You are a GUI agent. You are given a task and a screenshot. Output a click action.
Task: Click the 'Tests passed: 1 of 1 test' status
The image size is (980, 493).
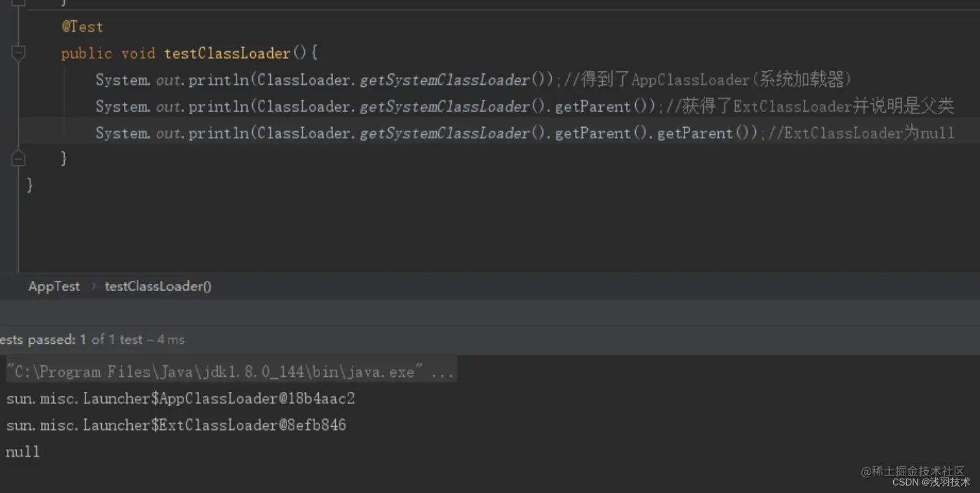click(92, 339)
